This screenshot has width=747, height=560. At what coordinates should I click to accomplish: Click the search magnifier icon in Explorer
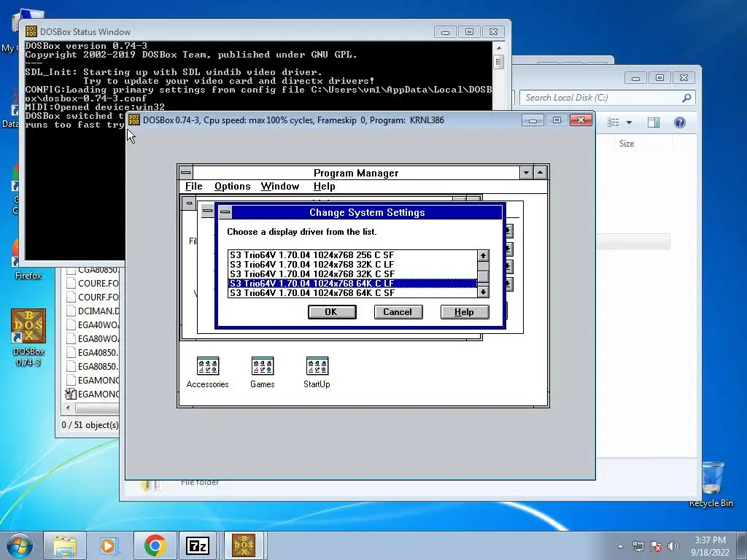tap(686, 98)
